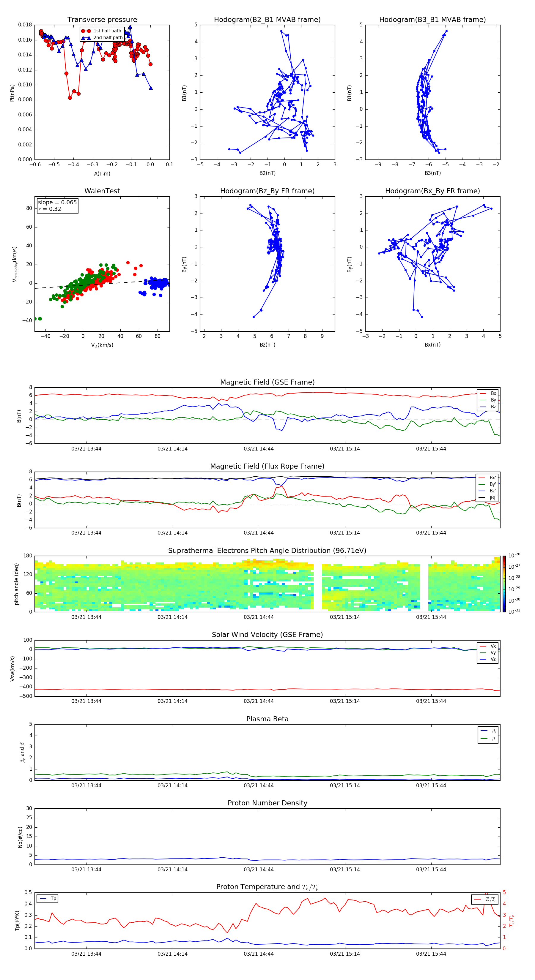Click the pitch angle colorbar

[504, 584]
